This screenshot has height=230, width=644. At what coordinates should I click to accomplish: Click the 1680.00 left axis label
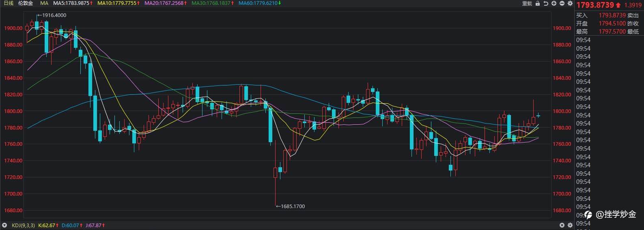pos(13,211)
